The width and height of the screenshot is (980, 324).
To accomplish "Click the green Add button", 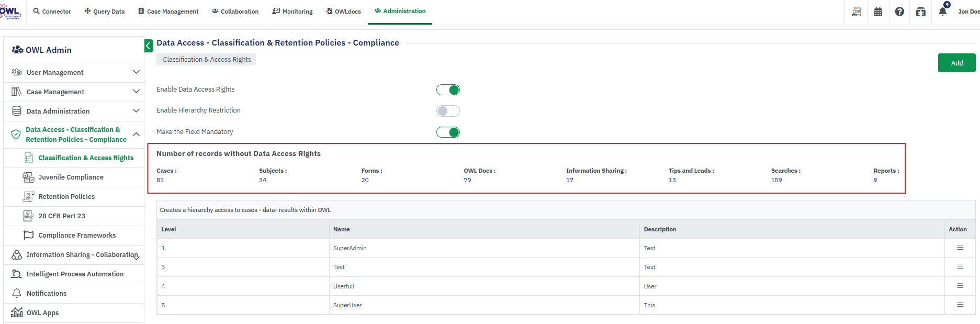I will coord(956,63).
